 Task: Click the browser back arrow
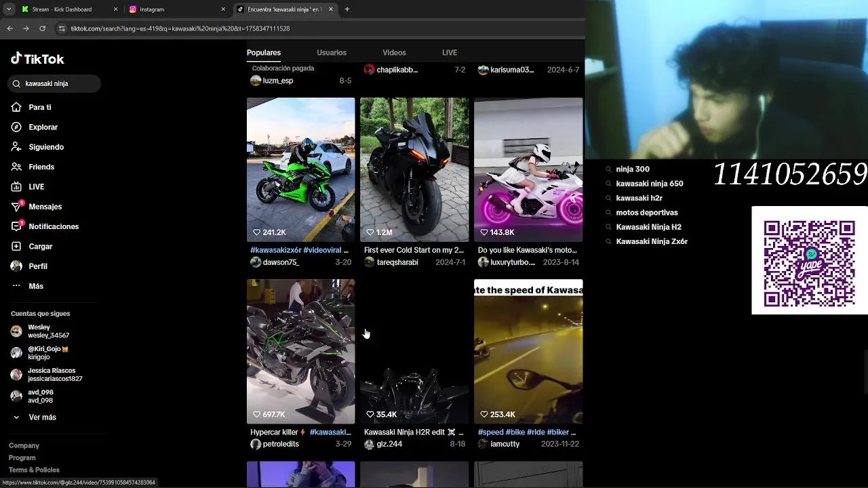[9, 28]
